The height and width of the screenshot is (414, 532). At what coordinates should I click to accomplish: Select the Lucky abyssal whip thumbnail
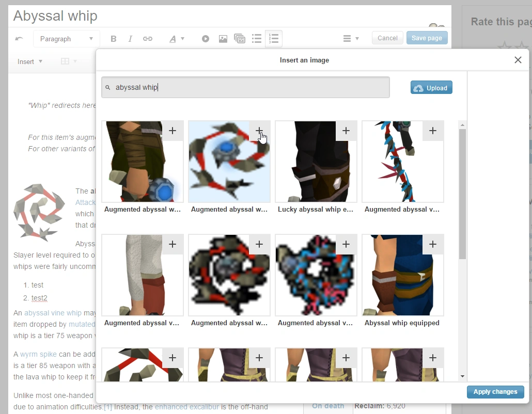tap(316, 162)
